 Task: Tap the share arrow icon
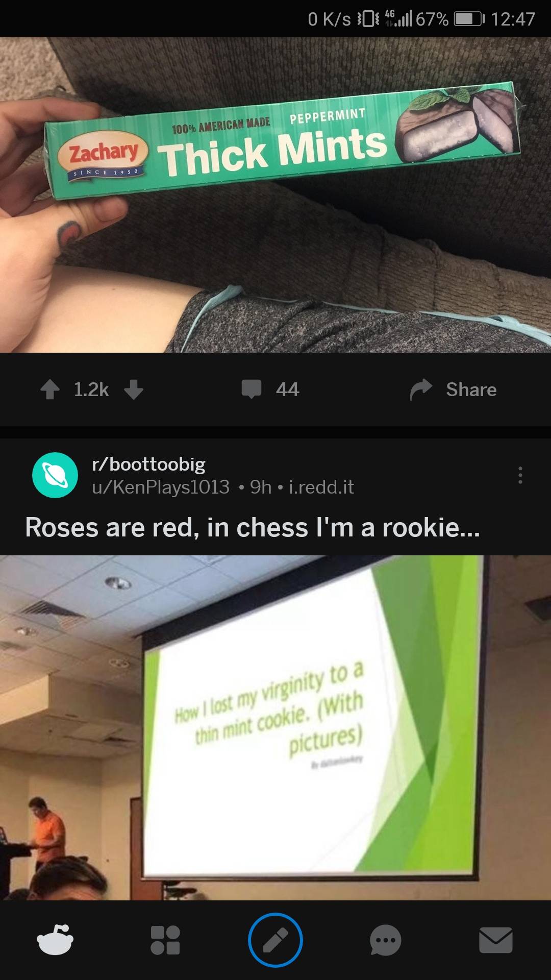(x=421, y=389)
